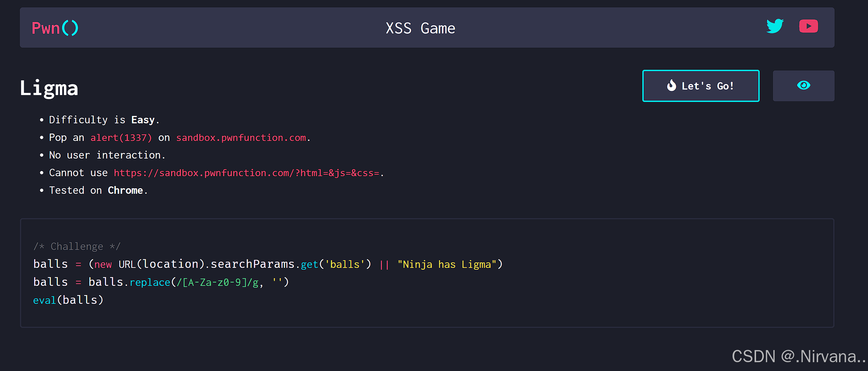This screenshot has width=868, height=371.
Task: Click the balls.replace regex code line
Action: click(161, 282)
